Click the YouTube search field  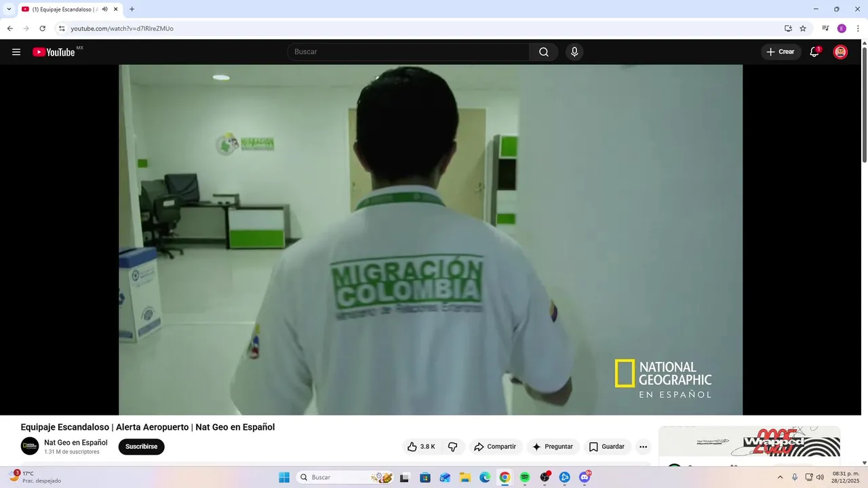tap(408, 52)
